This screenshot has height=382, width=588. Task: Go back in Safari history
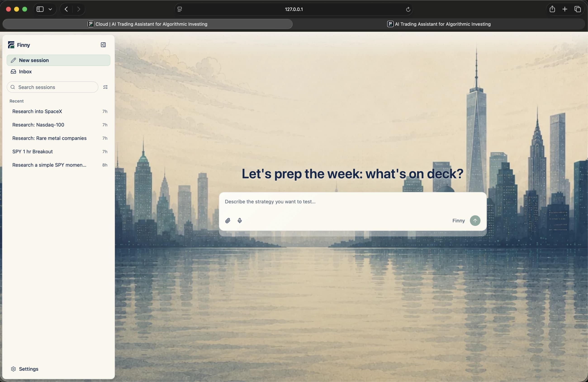[x=66, y=9]
